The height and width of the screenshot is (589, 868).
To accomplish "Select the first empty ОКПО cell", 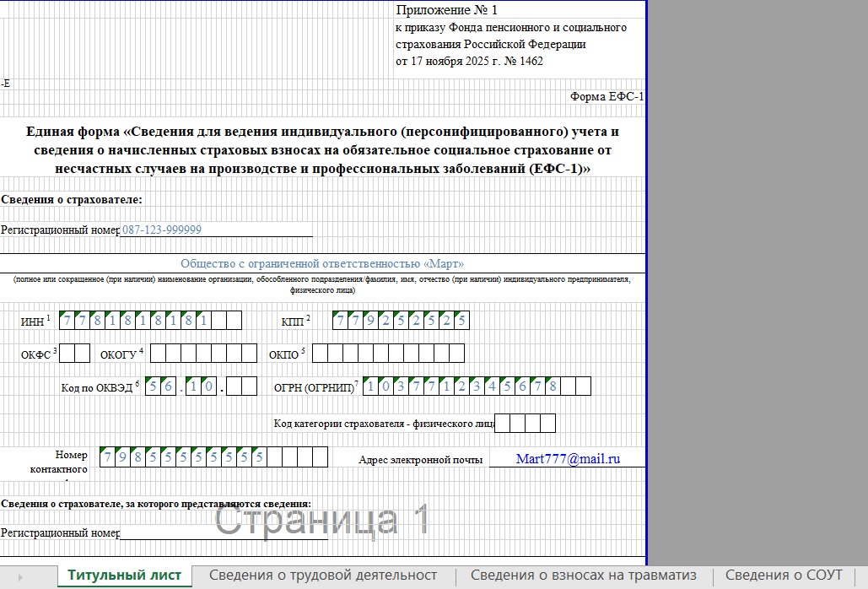I will coord(320,354).
